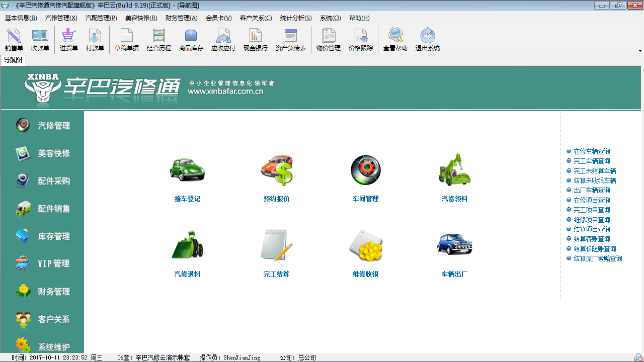Click the 结算项目查询 link
644x362 pixels.
pos(592,229)
